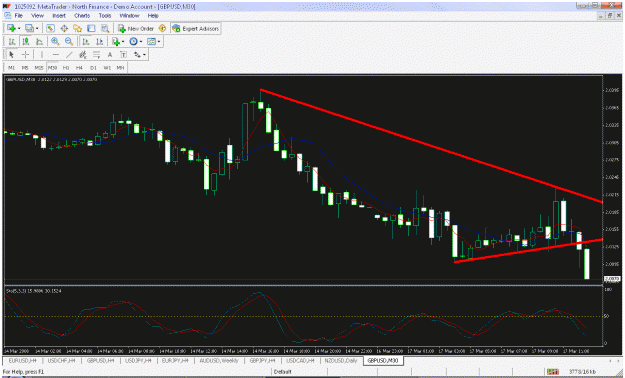Select the Cursor arrow tool

[x=12, y=55]
